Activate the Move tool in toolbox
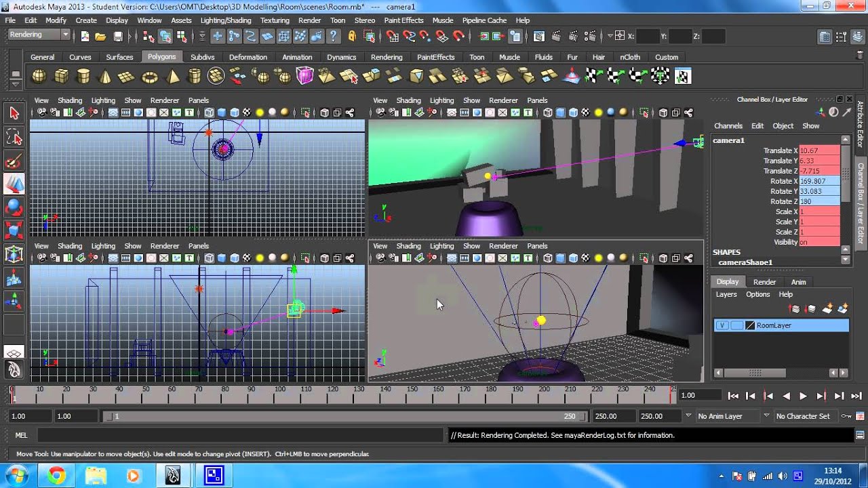This screenshot has height=488, width=868. tap(14, 184)
